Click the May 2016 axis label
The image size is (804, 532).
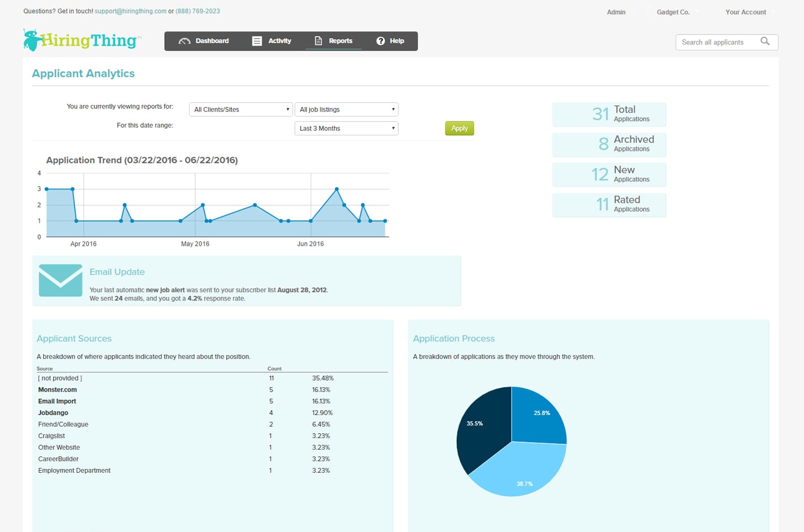(195, 244)
